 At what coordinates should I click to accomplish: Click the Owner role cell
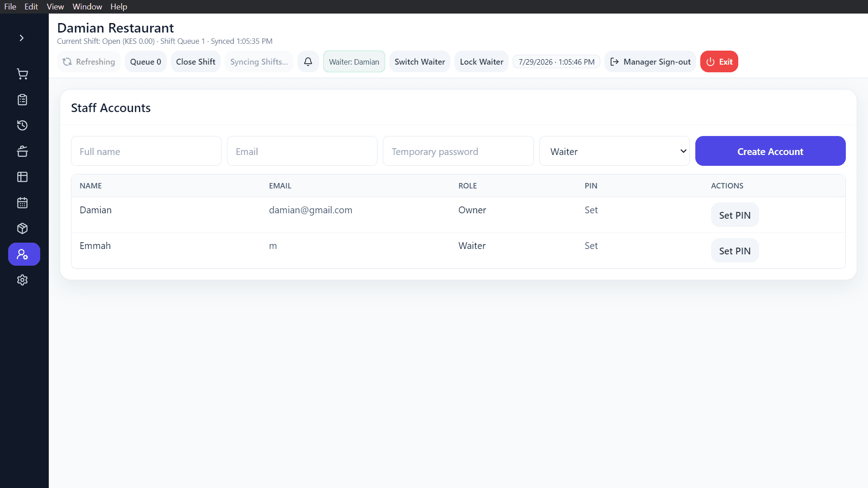pyautogui.click(x=472, y=210)
